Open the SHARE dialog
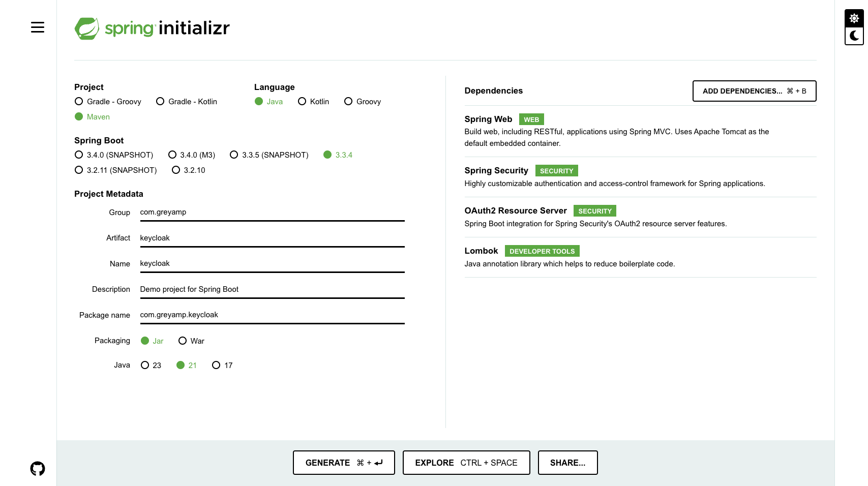 567,463
